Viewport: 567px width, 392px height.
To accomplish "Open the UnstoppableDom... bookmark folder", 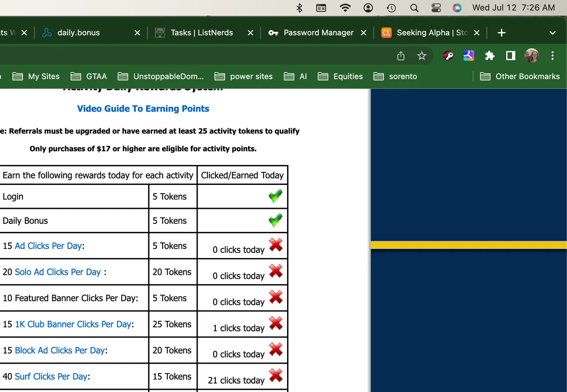I will coord(160,77).
